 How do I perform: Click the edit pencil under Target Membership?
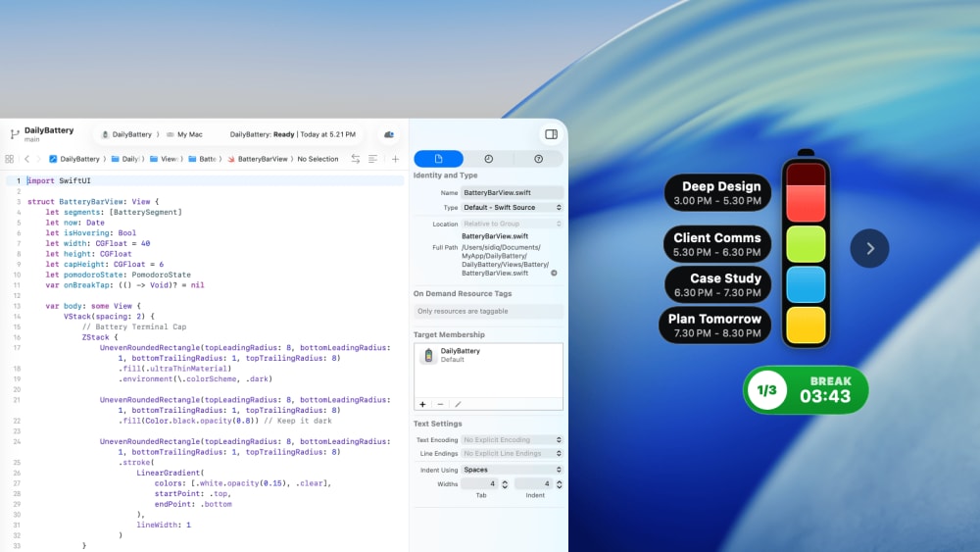pyautogui.click(x=458, y=404)
